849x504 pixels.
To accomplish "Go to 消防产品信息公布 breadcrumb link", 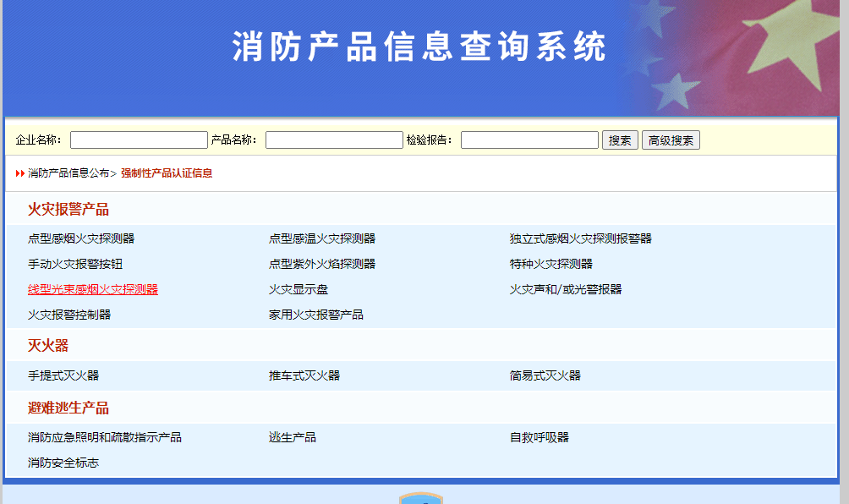I will [68, 173].
